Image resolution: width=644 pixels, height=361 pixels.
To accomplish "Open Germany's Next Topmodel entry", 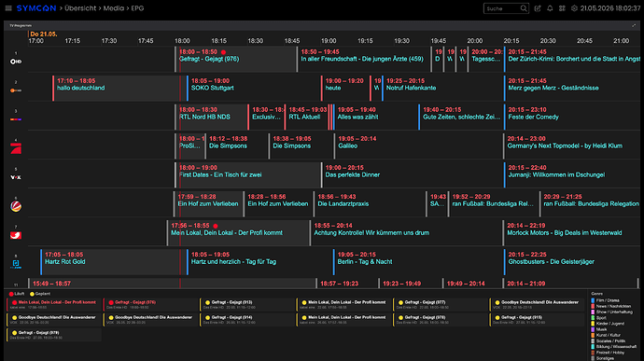I will click(571, 146).
